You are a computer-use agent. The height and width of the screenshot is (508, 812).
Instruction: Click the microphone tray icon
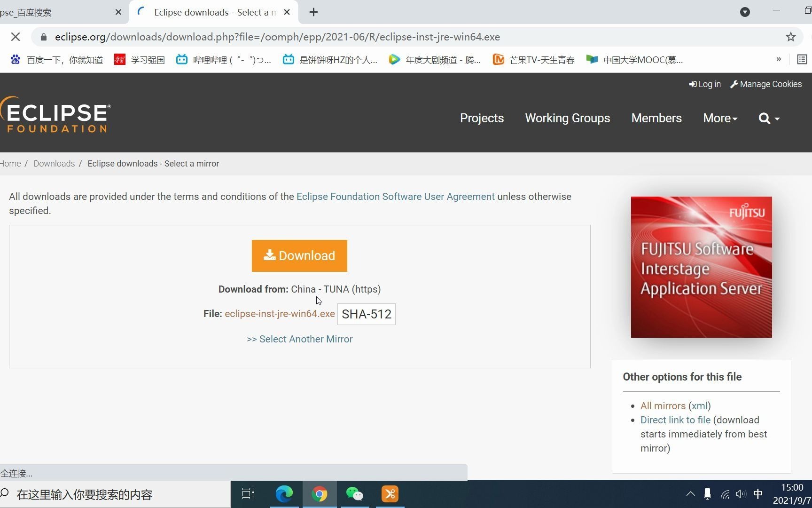(x=707, y=494)
